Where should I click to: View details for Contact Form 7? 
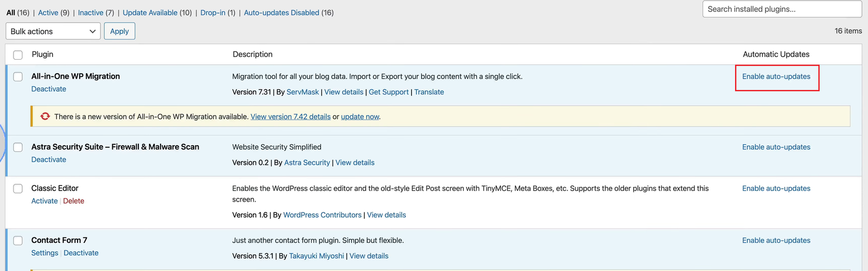369,256
